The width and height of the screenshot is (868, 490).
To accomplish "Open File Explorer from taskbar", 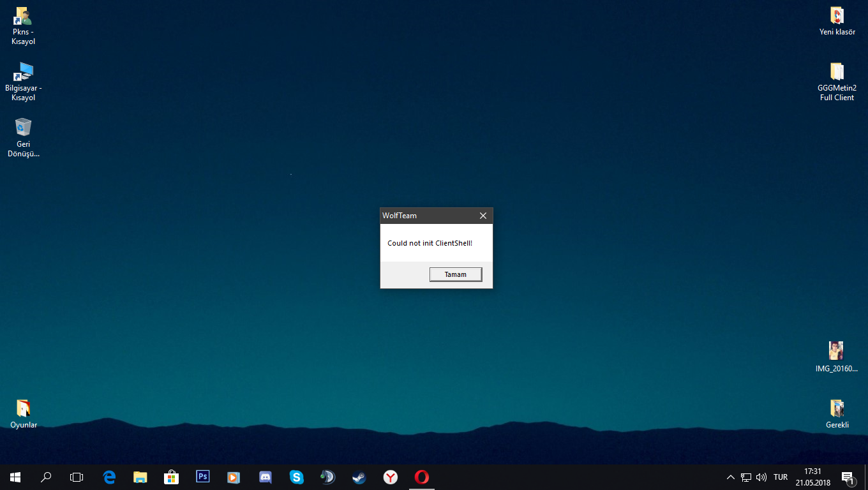I will [140, 477].
